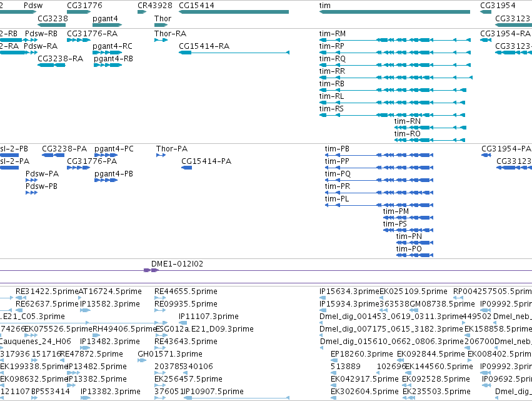
Task: Click the CR43928 gene label
Action: [155, 6]
